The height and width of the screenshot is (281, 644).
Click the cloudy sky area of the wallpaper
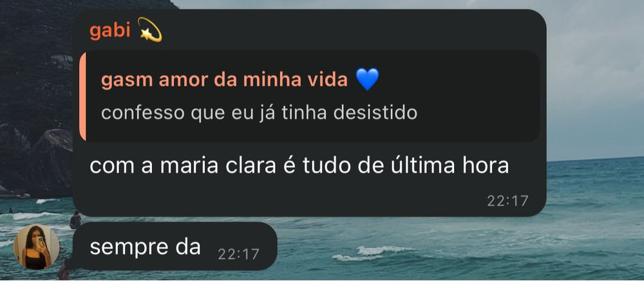click(594, 74)
